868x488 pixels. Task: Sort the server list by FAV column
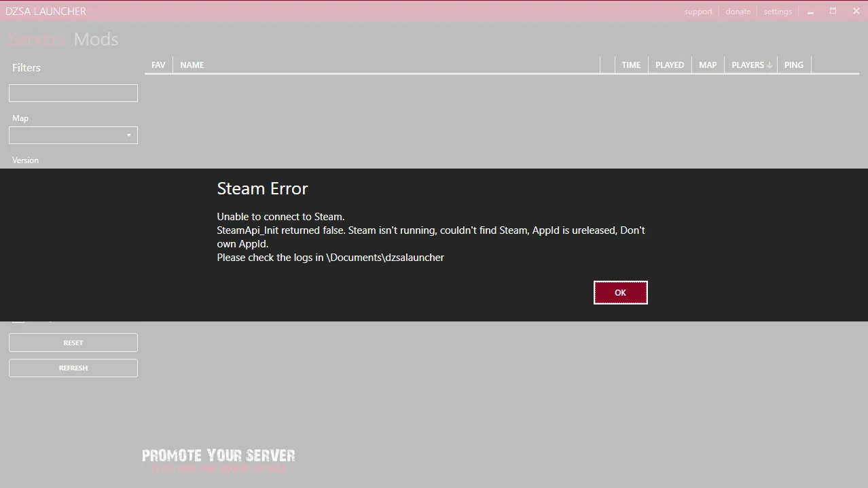pos(158,65)
